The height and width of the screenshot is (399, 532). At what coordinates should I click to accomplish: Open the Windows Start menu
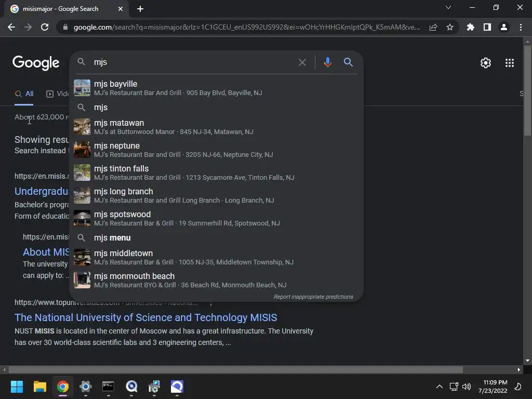click(x=17, y=387)
